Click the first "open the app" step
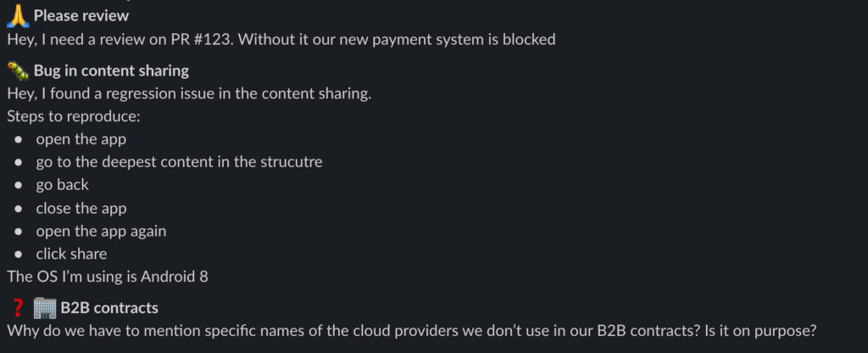This screenshot has width=868, height=353. point(81,139)
